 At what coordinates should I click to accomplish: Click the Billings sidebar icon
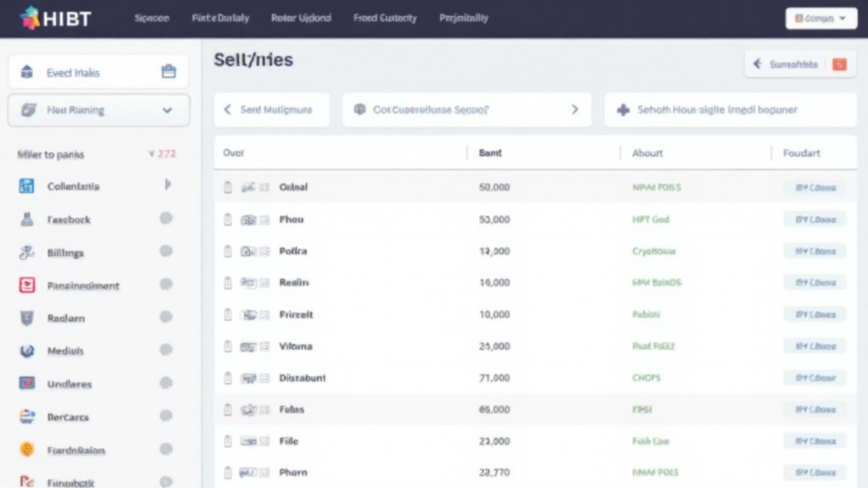(x=26, y=252)
